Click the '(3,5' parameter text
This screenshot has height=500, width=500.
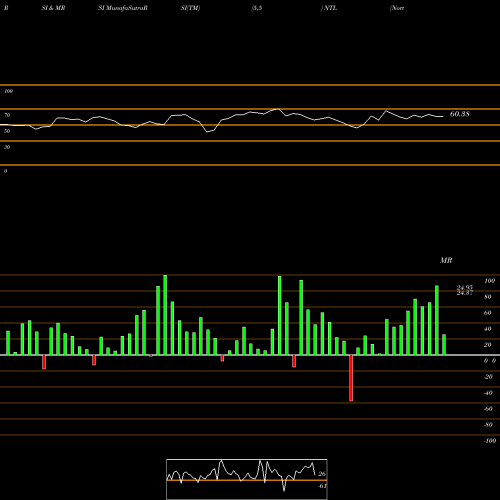[257, 8]
